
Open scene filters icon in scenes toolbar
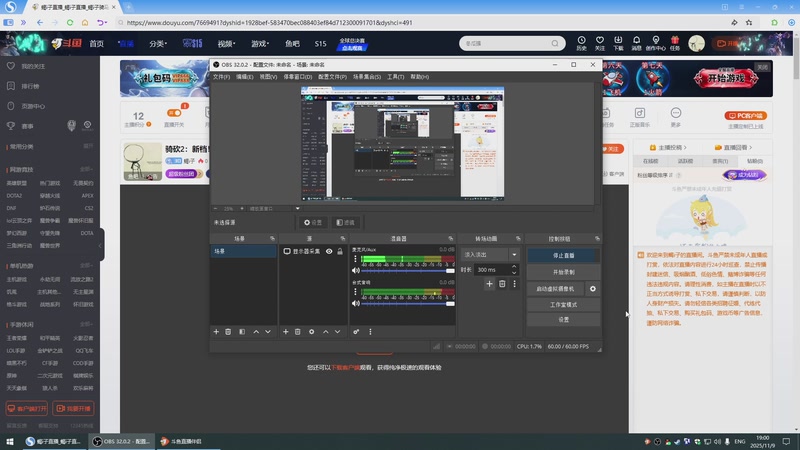pyautogui.click(x=242, y=332)
